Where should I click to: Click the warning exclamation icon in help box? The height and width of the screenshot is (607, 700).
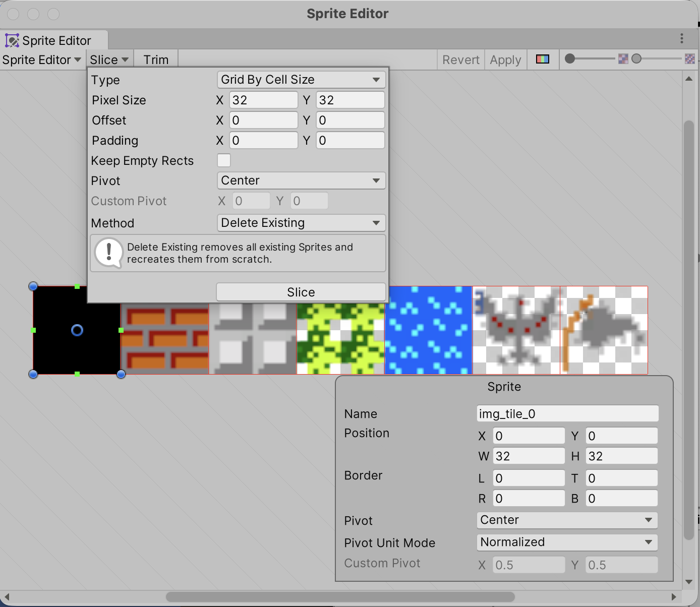tap(109, 253)
